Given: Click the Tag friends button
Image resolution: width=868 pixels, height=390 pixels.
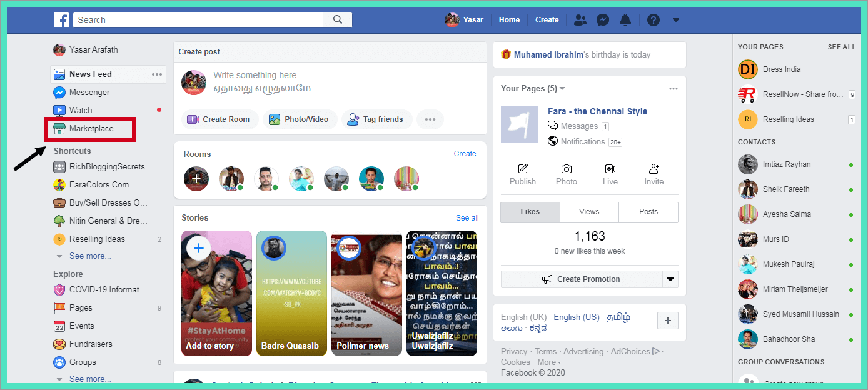Looking at the screenshot, I should pyautogui.click(x=376, y=119).
